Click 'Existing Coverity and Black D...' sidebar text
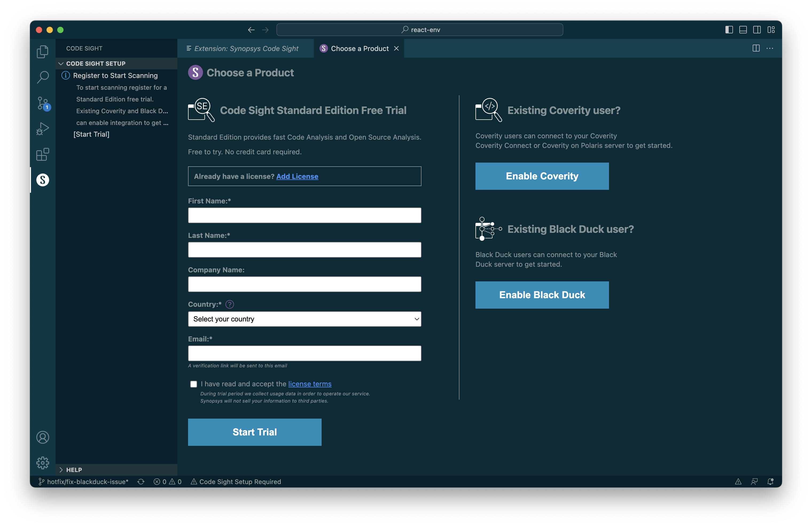Screen dimensions: 812x527 pos(122,111)
